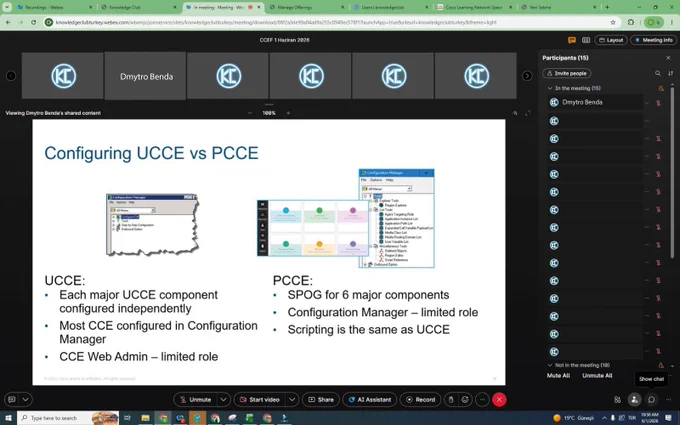Click the Share button
680x425 pixels.
(321, 399)
